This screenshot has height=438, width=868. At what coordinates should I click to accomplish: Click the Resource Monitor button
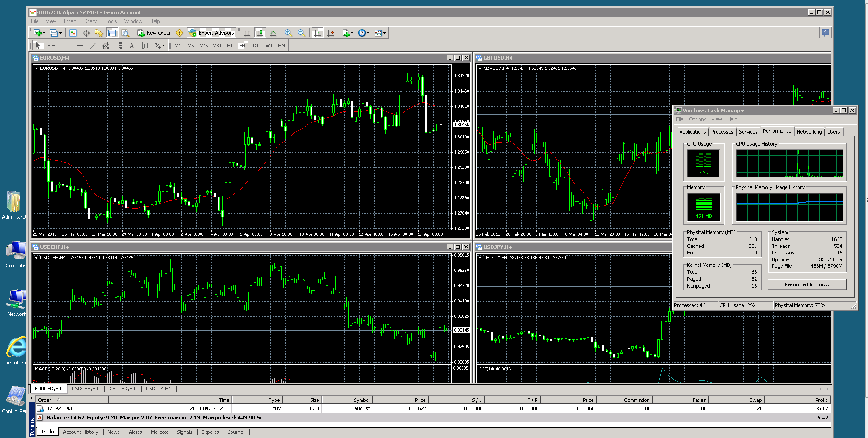[x=807, y=284]
